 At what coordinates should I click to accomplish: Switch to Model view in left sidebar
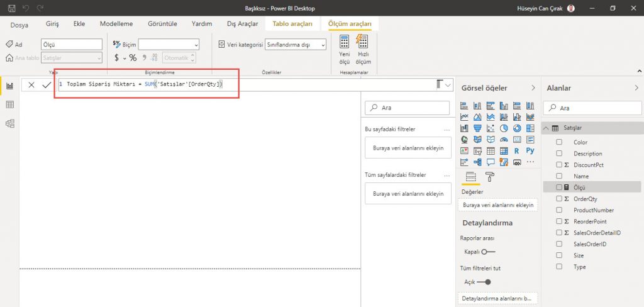(10, 123)
